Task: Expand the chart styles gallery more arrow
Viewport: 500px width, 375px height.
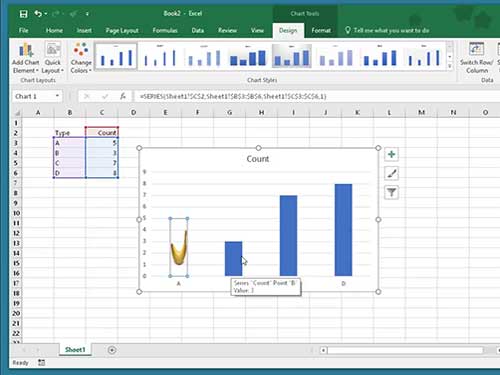Action: click(450, 66)
